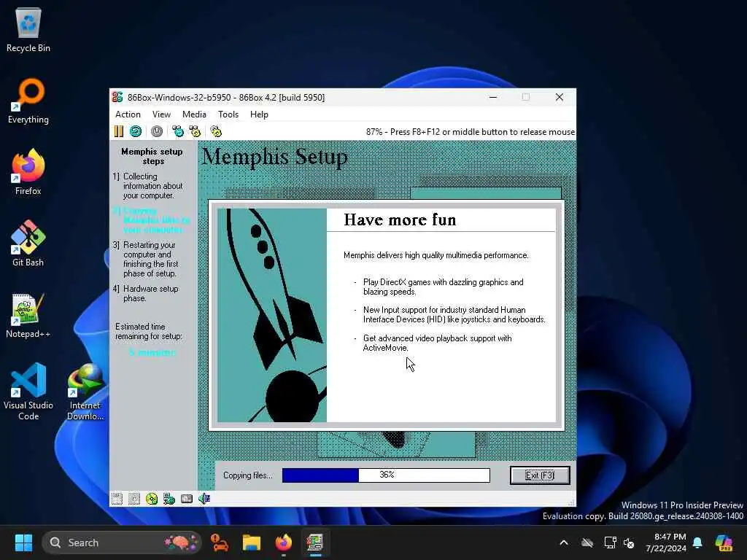Click the sound speaker status icon
This screenshot has width=747, height=560.
click(204, 499)
